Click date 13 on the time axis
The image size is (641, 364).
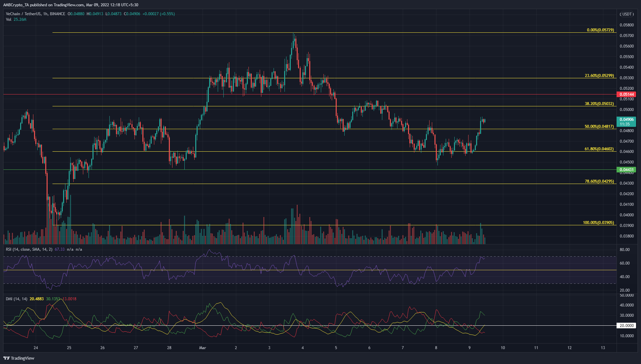click(603, 348)
